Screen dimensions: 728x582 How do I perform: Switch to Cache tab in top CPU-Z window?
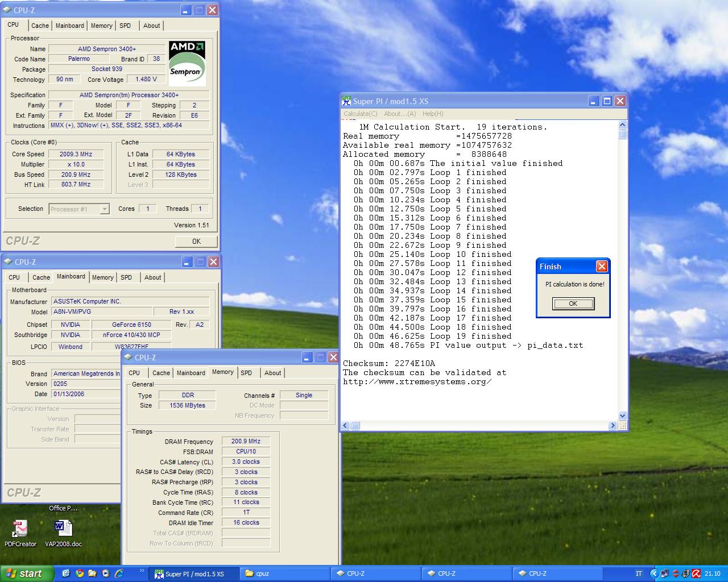[40, 26]
